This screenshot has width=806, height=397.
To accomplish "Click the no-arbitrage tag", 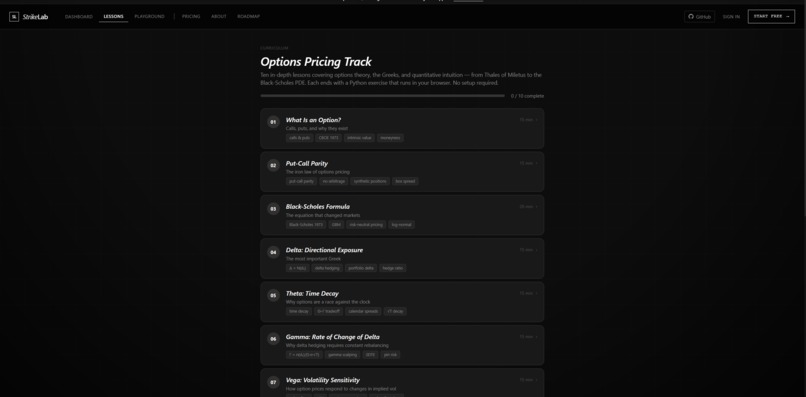I will [334, 182].
